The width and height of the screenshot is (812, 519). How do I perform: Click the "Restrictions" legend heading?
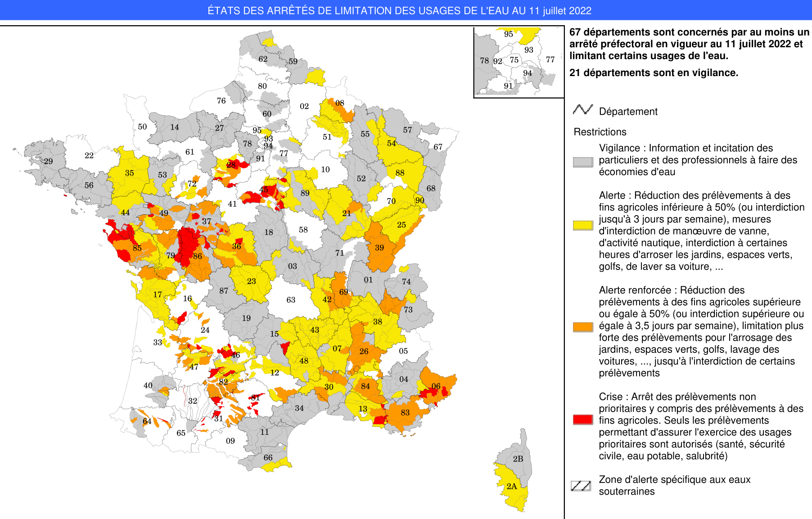point(600,132)
